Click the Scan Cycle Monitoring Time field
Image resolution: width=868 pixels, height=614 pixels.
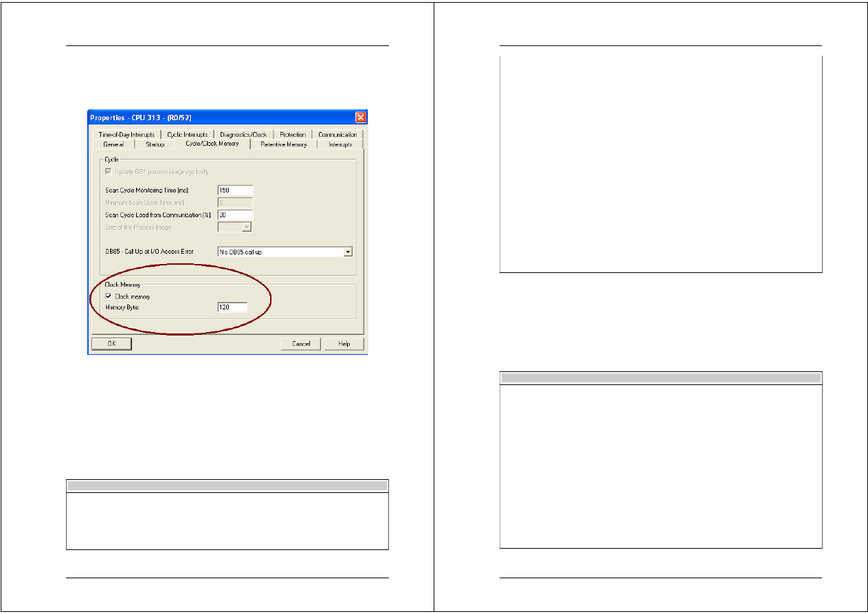pos(235,190)
